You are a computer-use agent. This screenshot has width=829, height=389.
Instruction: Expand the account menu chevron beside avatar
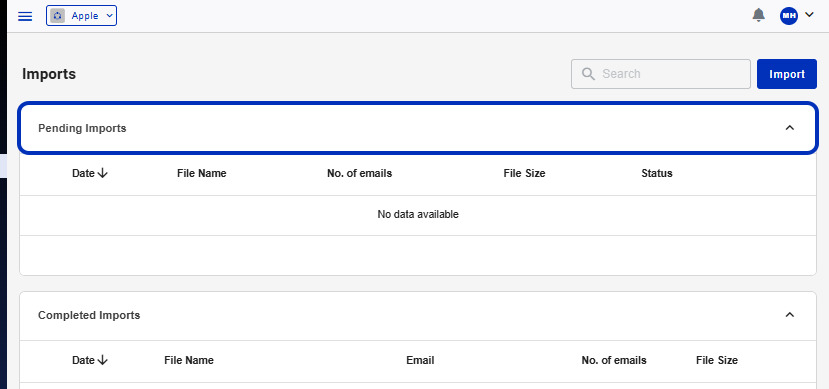809,15
